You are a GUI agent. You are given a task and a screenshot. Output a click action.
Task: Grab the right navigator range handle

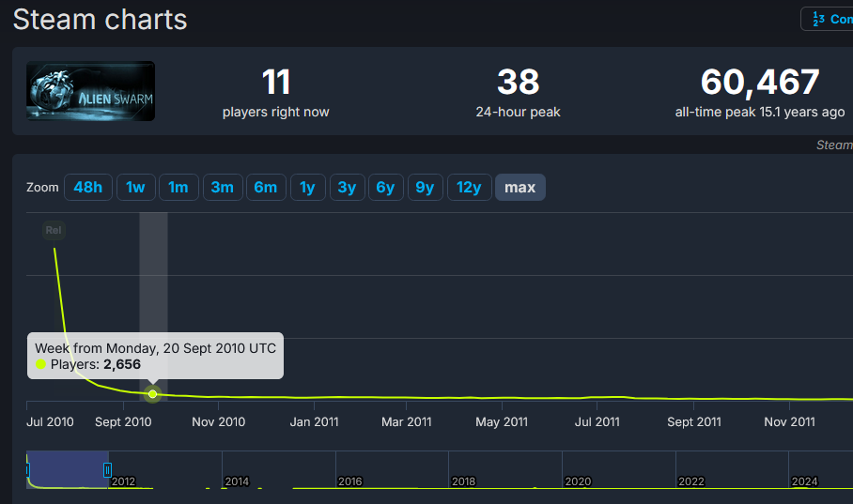tap(108, 470)
